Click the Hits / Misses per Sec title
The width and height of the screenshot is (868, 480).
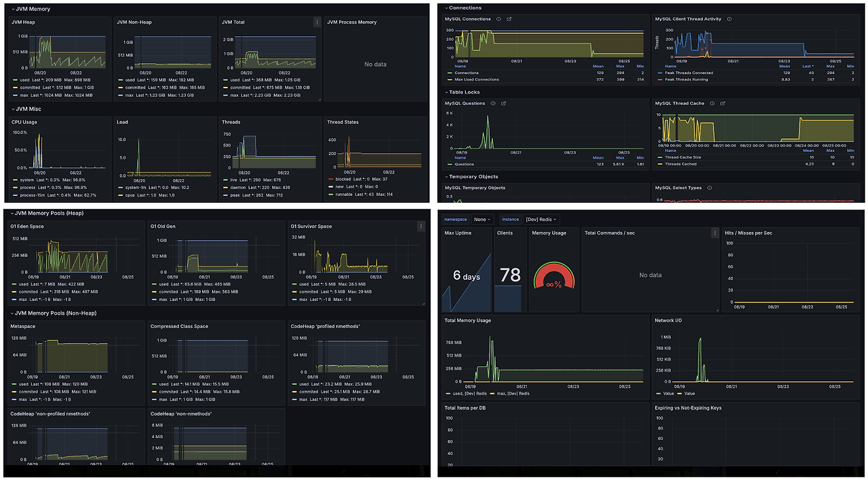click(749, 233)
